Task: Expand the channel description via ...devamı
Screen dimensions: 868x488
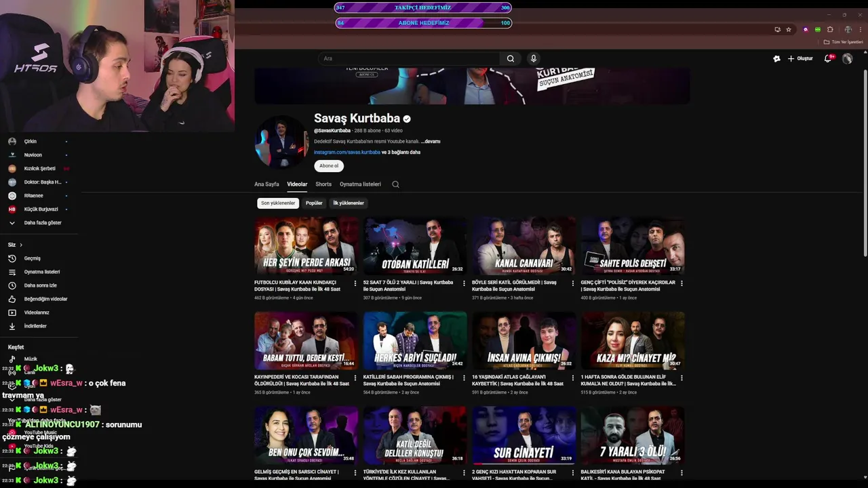Action: click(x=431, y=142)
